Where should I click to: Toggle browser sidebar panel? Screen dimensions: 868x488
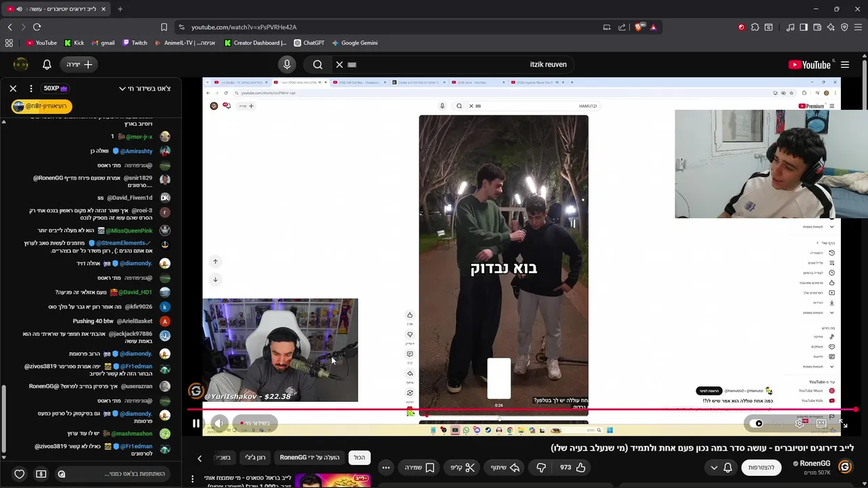[804, 27]
